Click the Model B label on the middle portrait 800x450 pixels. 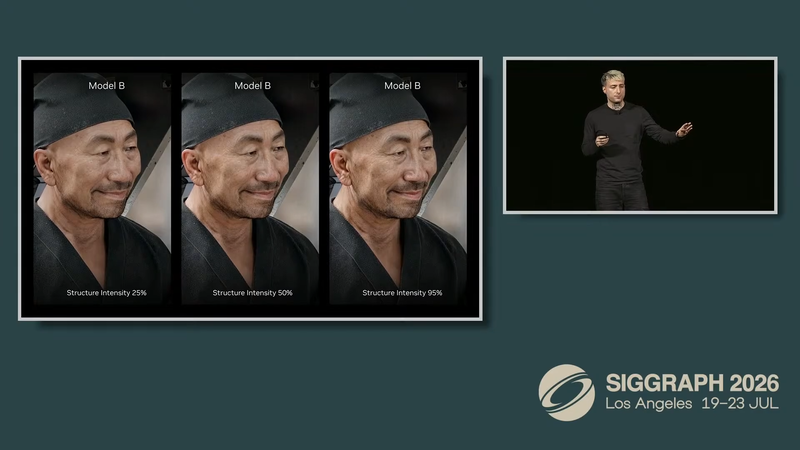pyautogui.click(x=253, y=86)
